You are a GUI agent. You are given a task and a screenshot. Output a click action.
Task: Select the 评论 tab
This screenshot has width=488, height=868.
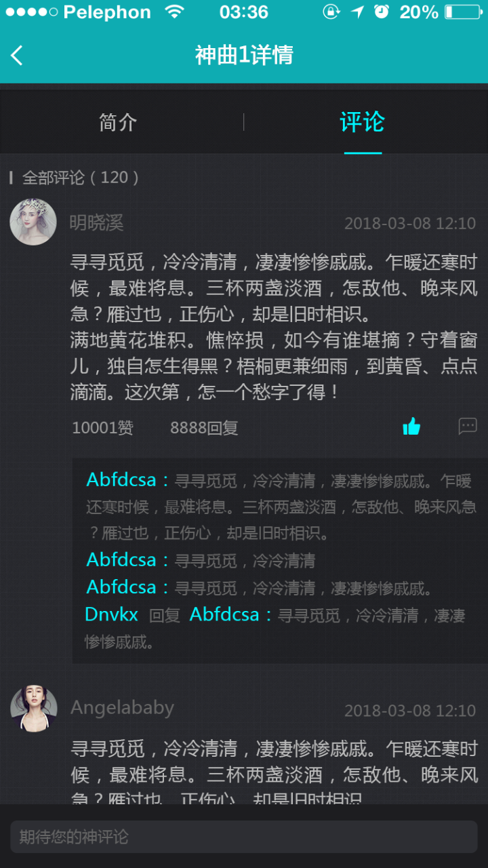[363, 122]
